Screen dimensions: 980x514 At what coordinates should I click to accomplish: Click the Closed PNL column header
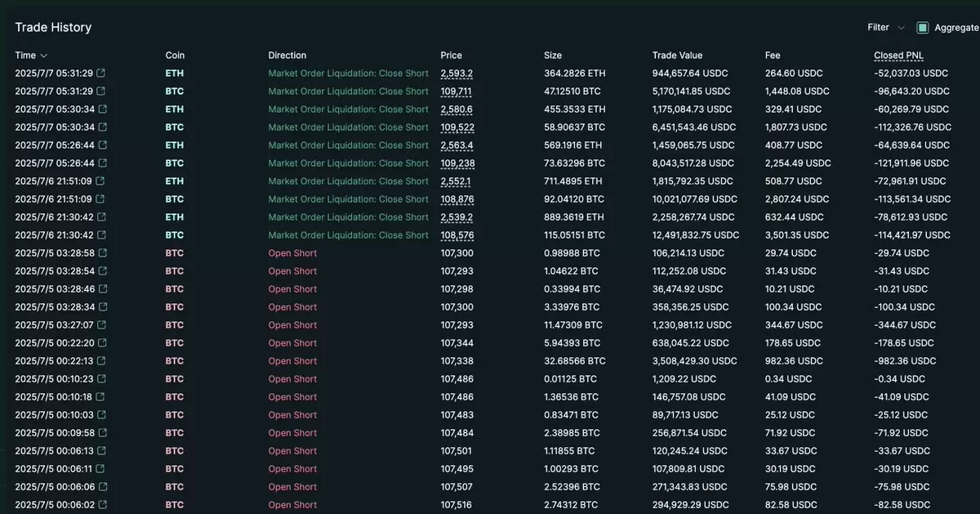pyautogui.click(x=898, y=56)
